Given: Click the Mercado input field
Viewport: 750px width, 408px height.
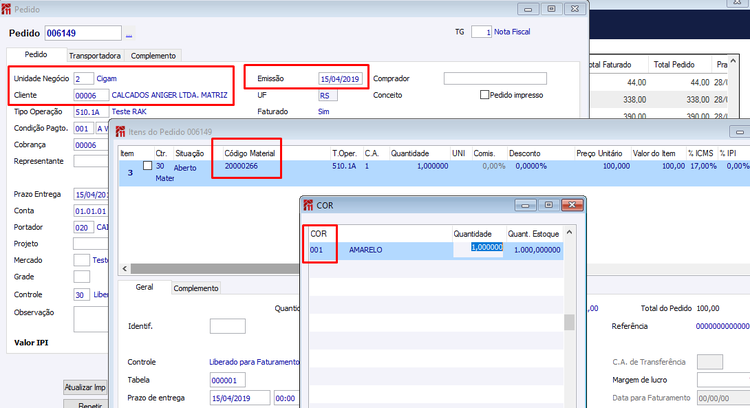Looking at the screenshot, I should (x=81, y=260).
